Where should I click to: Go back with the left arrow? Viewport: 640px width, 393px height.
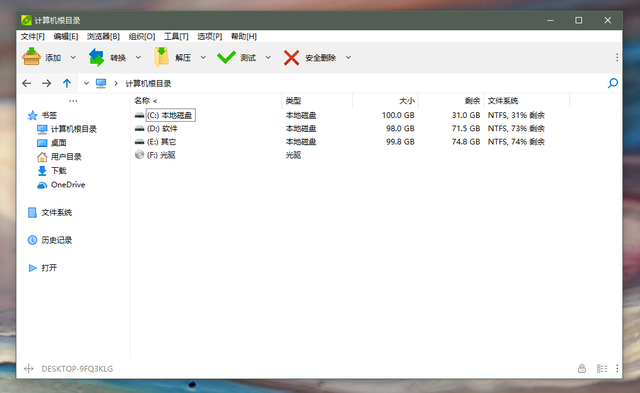click(27, 83)
